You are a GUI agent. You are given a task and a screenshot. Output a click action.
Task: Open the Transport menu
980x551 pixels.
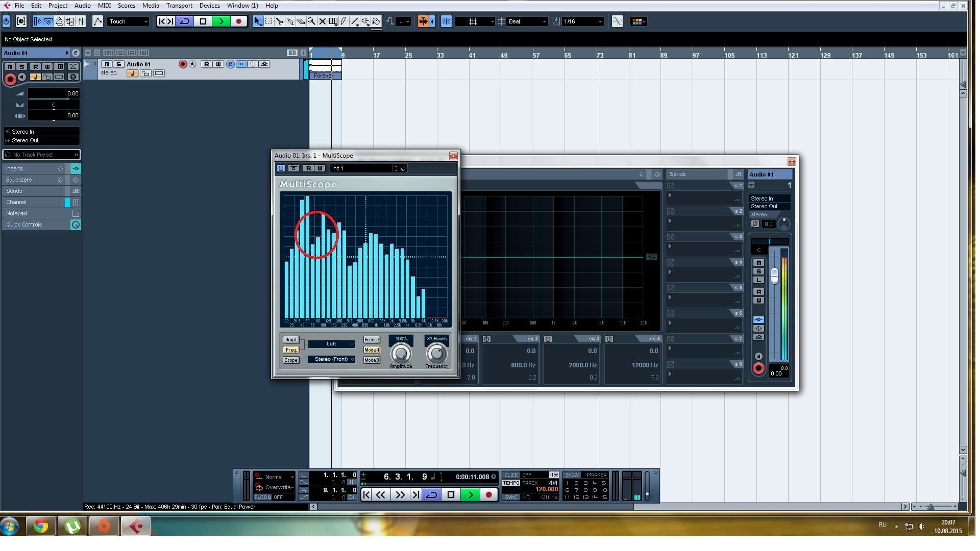(179, 6)
